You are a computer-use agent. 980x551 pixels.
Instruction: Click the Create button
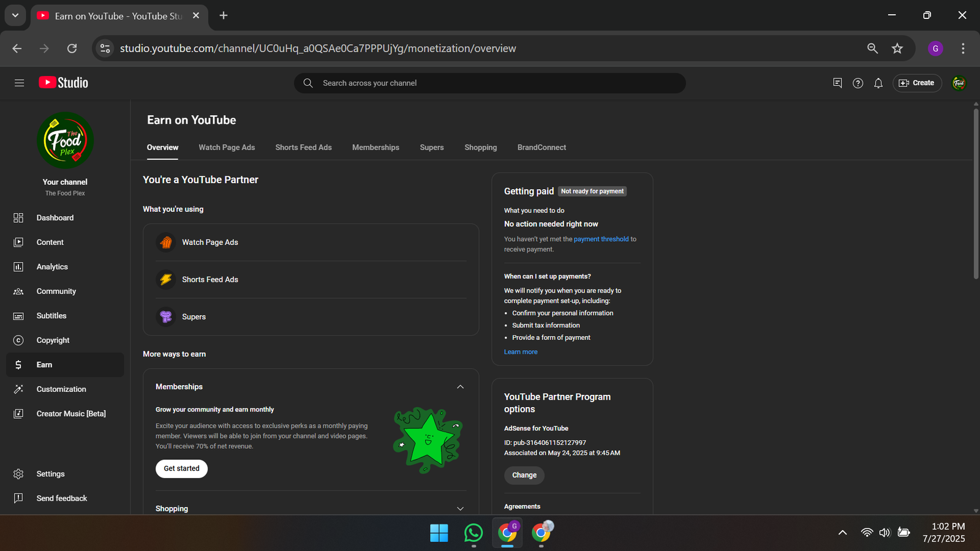tap(917, 83)
